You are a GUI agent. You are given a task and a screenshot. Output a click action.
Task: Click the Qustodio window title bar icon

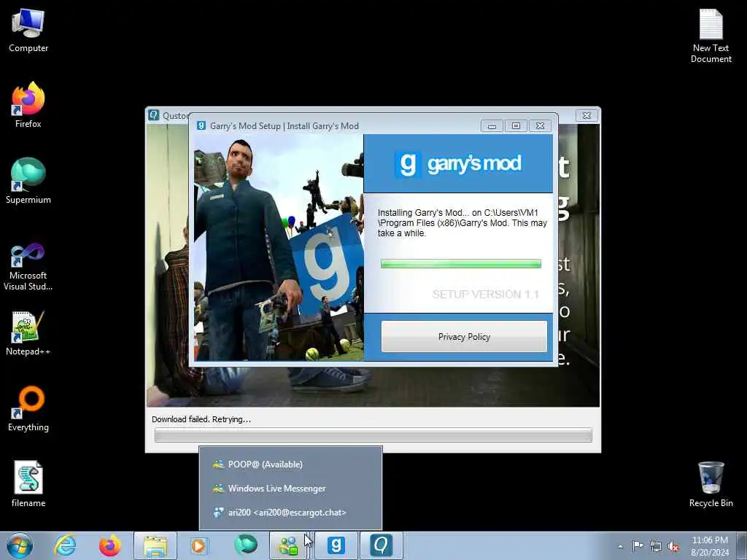154,115
